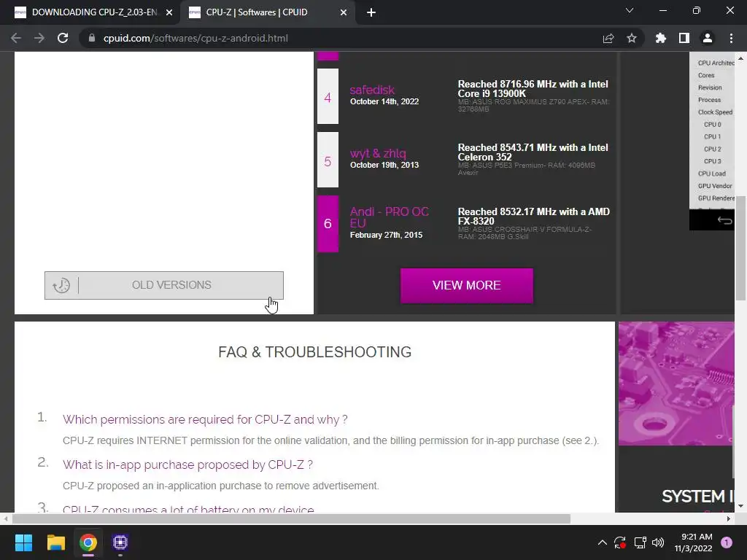The width and height of the screenshot is (747, 560).
Task: Click the vertical page scrollbar thumb
Action: pyautogui.click(x=740, y=248)
